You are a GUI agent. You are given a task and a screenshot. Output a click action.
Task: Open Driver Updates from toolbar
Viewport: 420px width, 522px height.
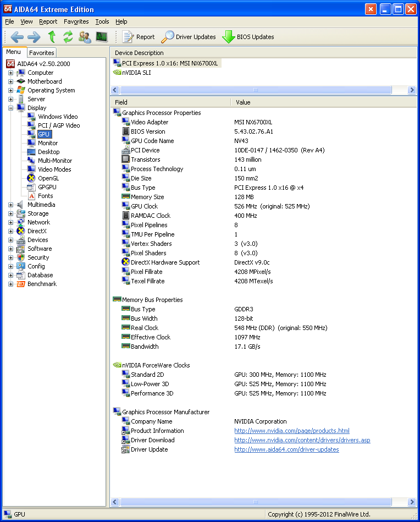pyautogui.click(x=189, y=37)
